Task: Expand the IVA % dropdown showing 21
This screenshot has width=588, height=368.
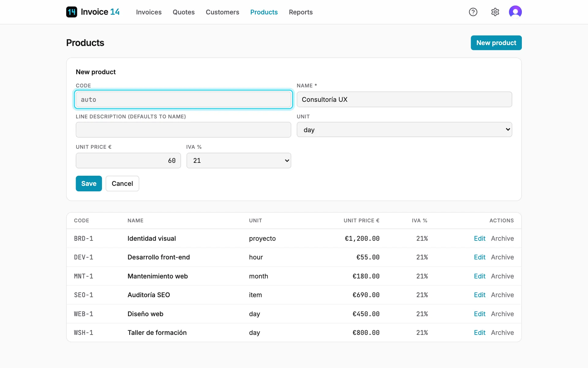Action: click(239, 160)
